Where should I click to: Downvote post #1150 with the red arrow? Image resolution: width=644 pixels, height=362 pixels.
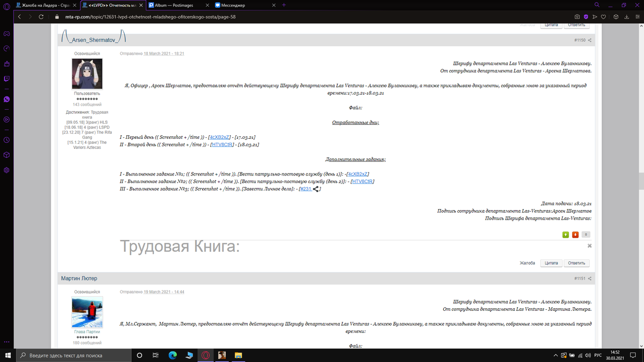575,234
